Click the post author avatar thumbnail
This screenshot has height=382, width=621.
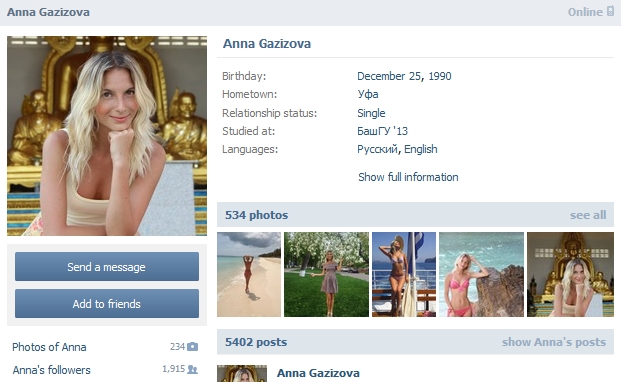click(x=242, y=374)
